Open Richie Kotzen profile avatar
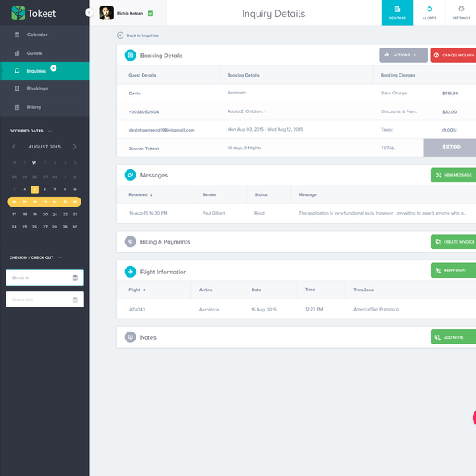Image resolution: width=476 pixels, height=476 pixels. pos(106,13)
